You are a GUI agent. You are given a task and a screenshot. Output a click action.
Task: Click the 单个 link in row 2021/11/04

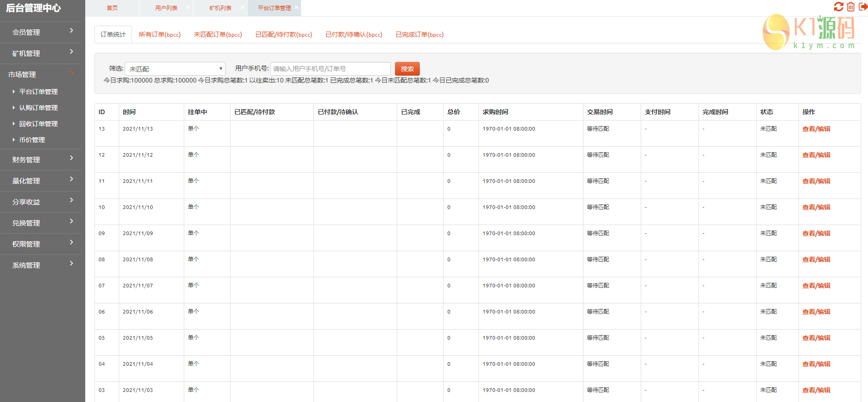(193, 364)
